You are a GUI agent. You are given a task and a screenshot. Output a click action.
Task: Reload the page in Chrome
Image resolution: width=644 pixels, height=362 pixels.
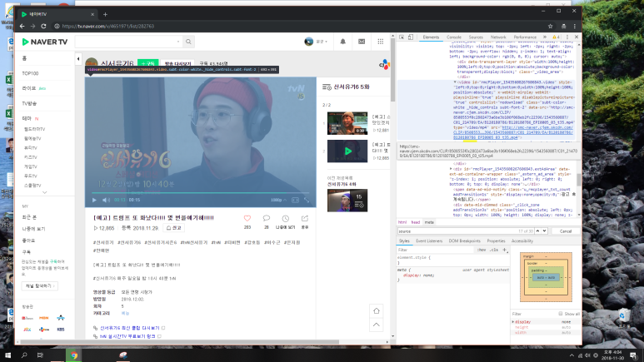tap(43, 26)
